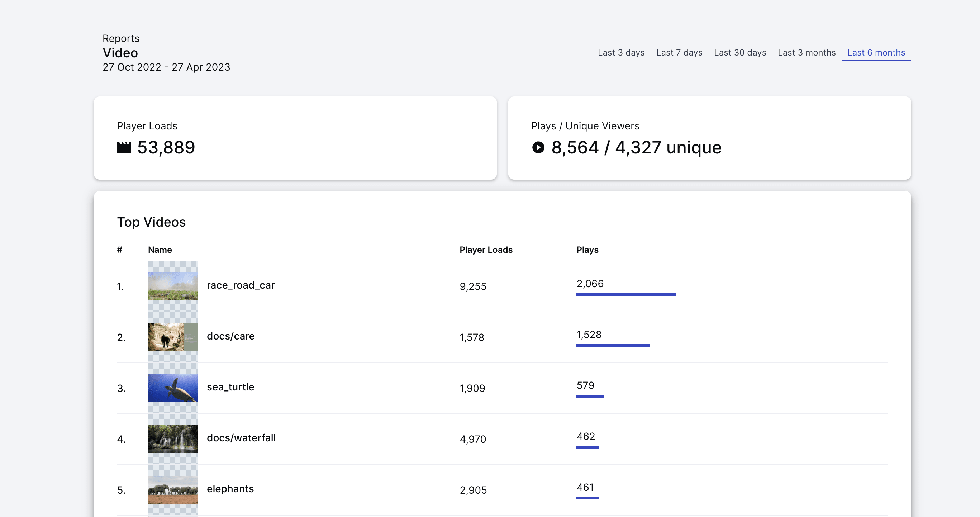Screen dimensions: 980x517
Task: Select the docs/waterfall video thumbnail
Action: [x=171, y=438]
